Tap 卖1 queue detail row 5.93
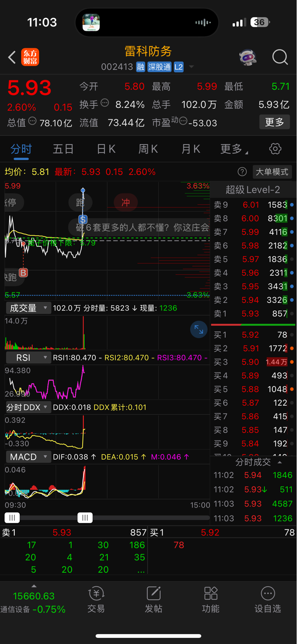Viewport: 297px width, 644px height. tap(74, 533)
